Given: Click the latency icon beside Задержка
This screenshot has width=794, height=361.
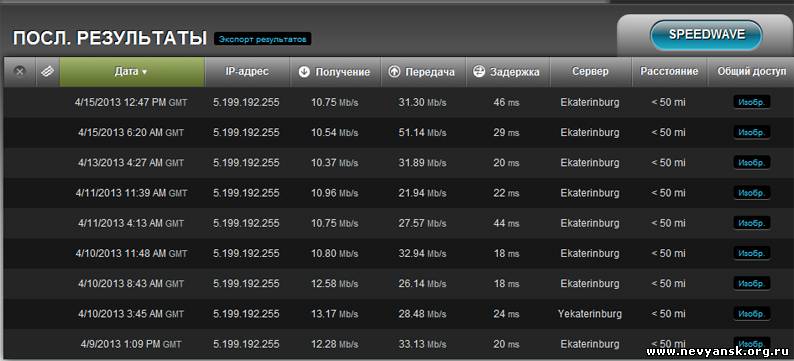Looking at the screenshot, I should [x=479, y=72].
